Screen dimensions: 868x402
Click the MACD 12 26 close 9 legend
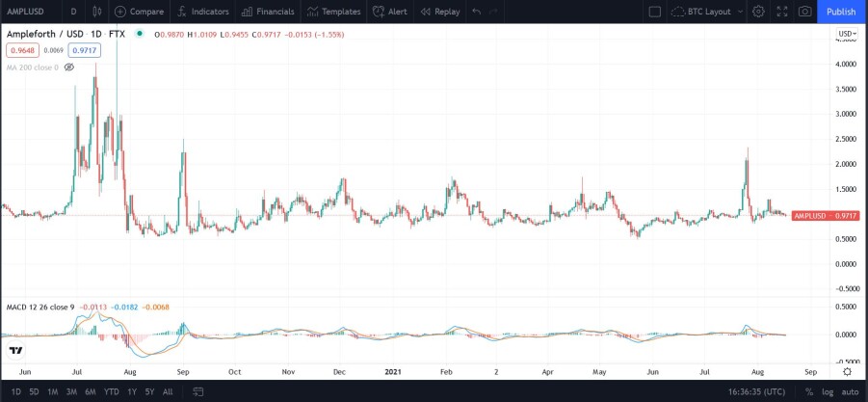40,307
